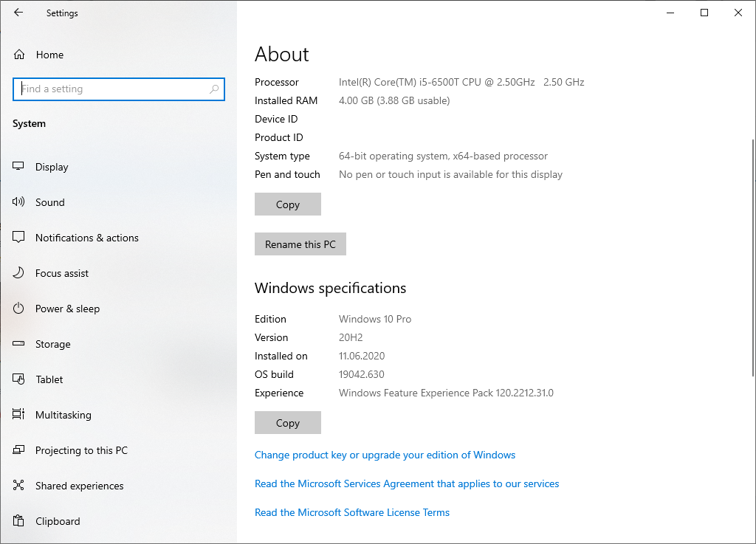The image size is (756, 544).
Task: Copy the Windows specifications
Action: [288, 422]
